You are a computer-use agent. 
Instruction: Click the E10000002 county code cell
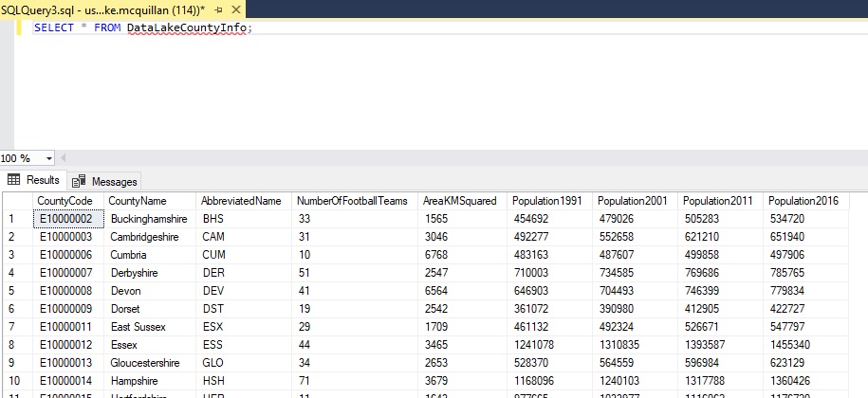tap(65, 219)
